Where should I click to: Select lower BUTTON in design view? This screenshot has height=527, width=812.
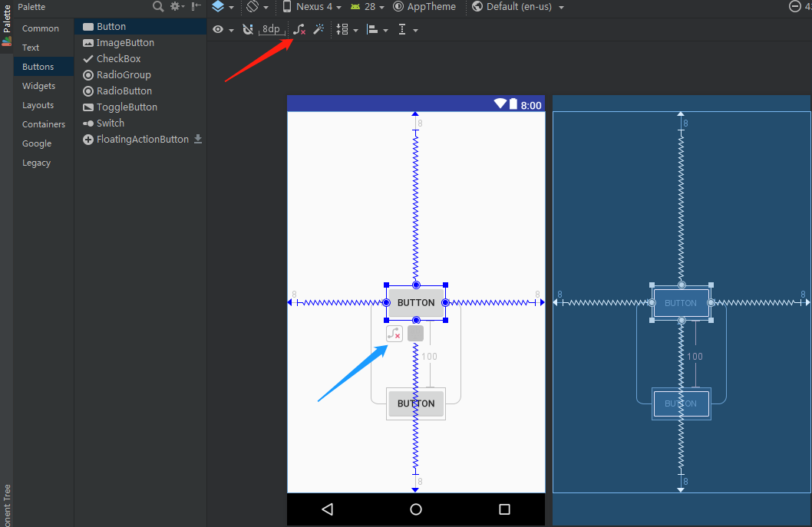point(416,403)
